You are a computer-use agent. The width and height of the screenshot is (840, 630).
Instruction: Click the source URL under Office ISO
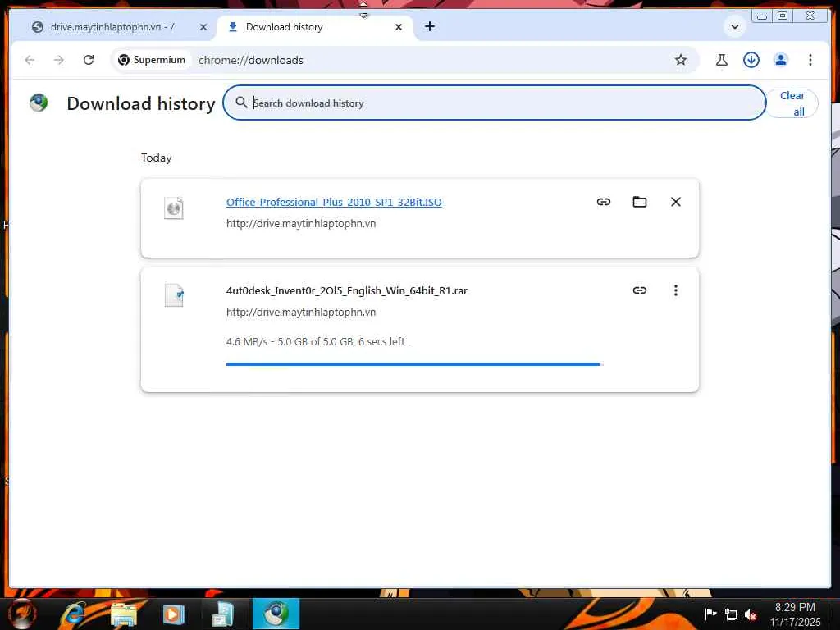(x=301, y=223)
